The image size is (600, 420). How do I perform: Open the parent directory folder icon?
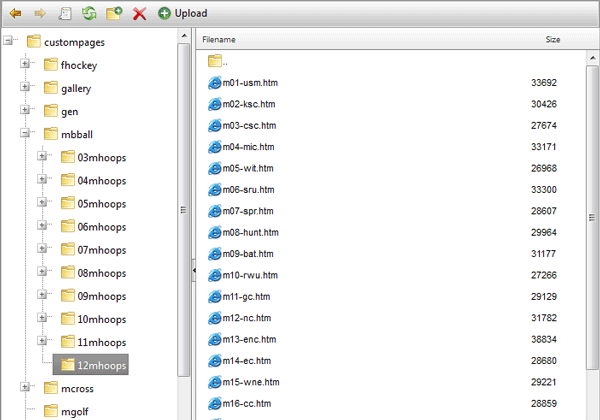[x=215, y=60]
